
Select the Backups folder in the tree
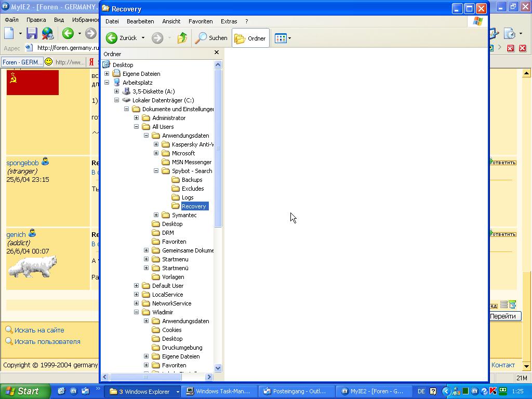192,180
